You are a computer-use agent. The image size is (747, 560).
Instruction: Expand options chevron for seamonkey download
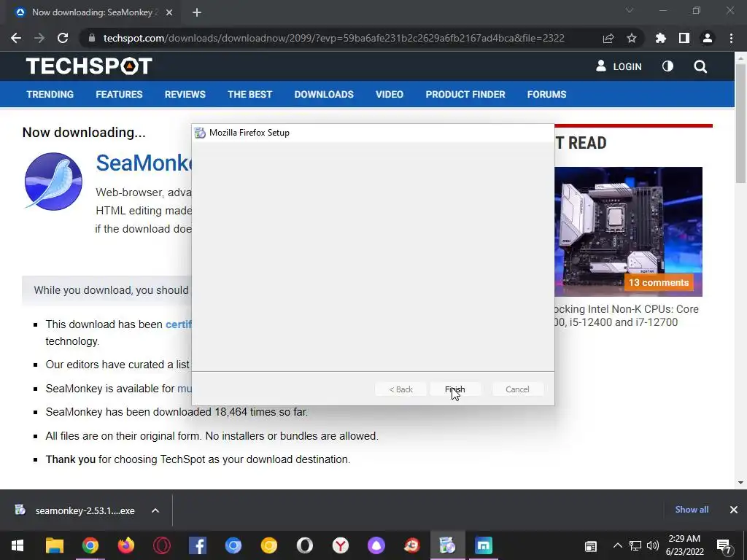(155, 510)
